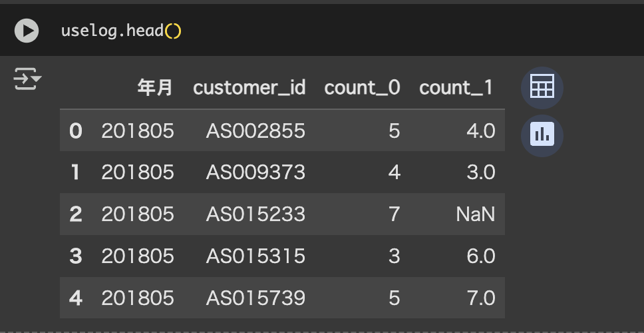Open the cell output actions icon
This screenshot has width=644, height=333.
(x=27, y=79)
